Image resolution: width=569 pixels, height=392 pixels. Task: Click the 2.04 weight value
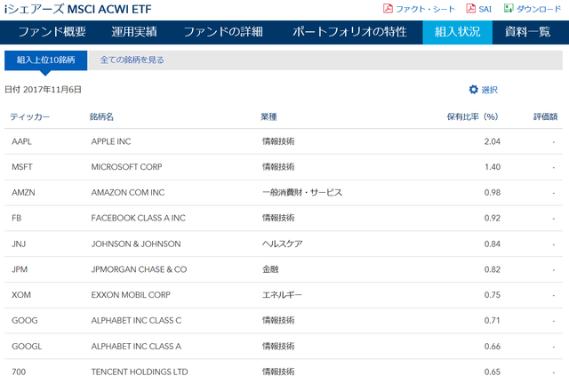[492, 141]
